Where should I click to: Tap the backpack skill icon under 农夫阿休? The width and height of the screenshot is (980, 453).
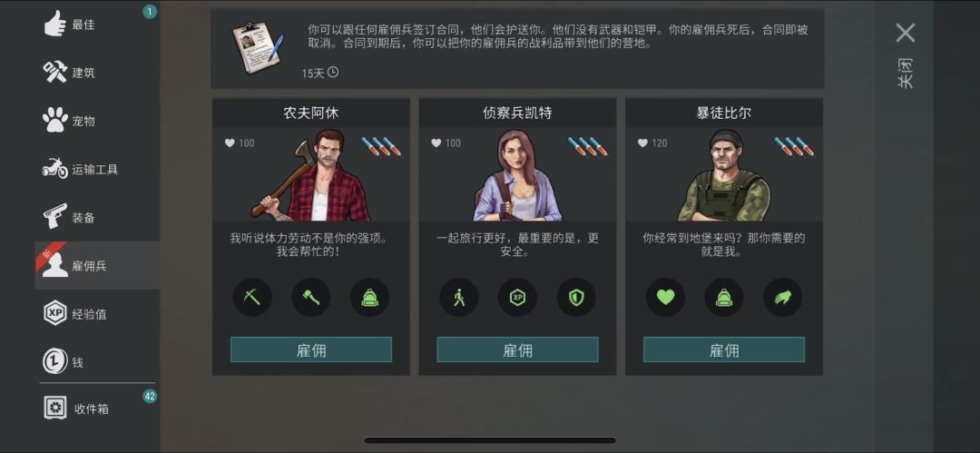point(370,297)
